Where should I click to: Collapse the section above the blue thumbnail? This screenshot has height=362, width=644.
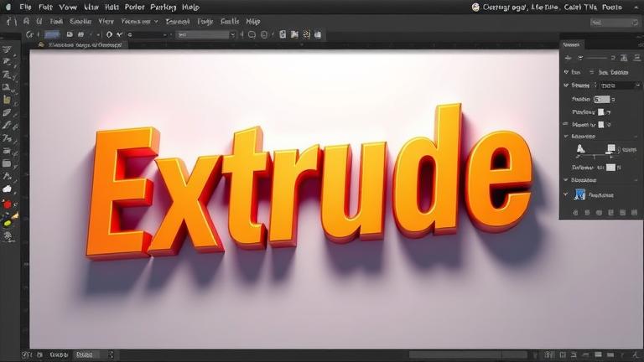tap(566, 180)
